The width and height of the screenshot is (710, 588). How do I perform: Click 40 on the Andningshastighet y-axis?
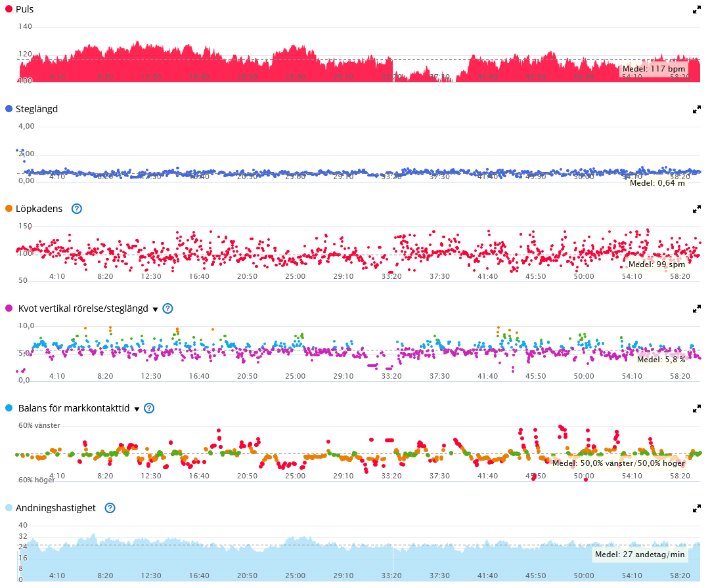click(22, 525)
